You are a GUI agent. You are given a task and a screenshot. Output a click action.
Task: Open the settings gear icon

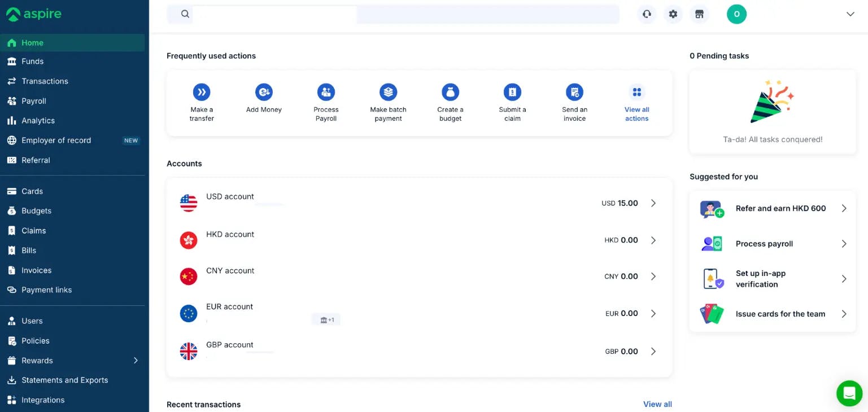(x=673, y=14)
